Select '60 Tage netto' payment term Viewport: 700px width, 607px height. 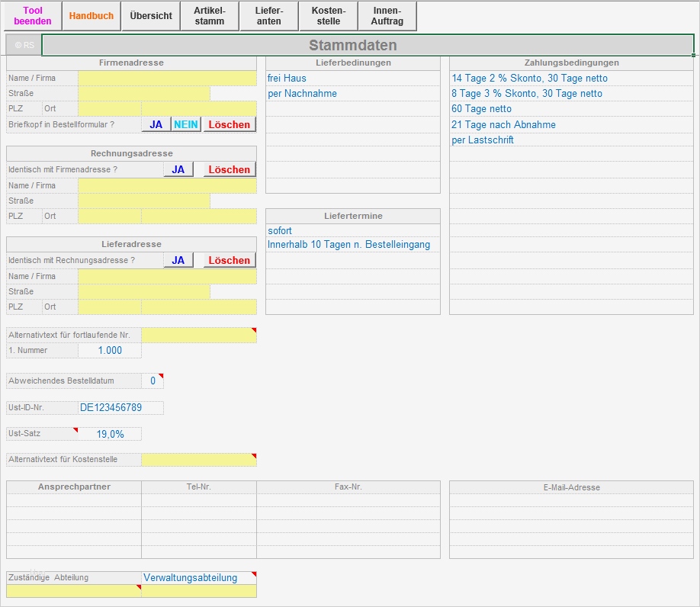(x=571, y=108)
